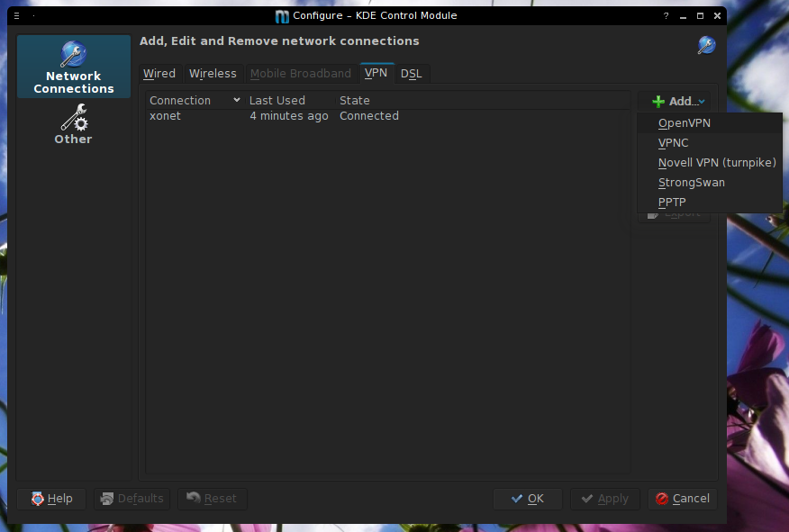Select PPTP connection type
This screenshot has width=789, height=532.
coord(672,203)
